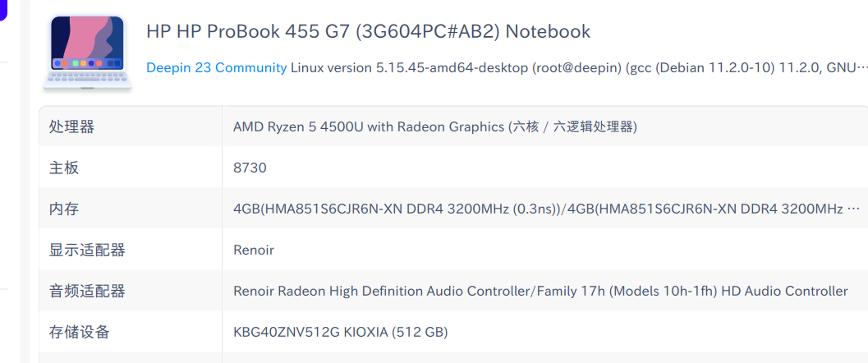The width and height of the screenshot is (868, 363).
Task: Expand the truncated memory row ellipsis
Action: click(x=853, y=209)
